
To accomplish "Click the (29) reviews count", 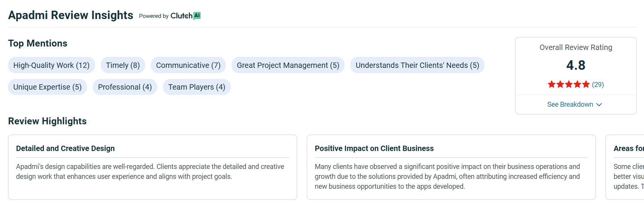I will pos(598,84).
